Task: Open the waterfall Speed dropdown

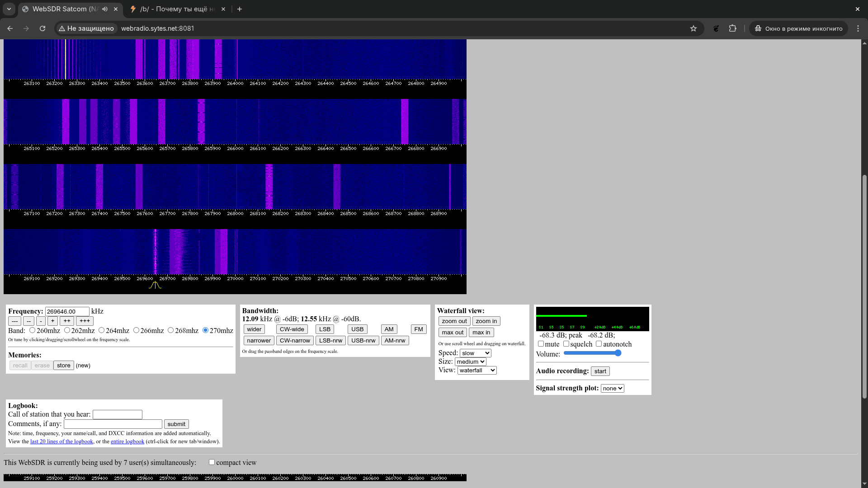Action: 475,353
